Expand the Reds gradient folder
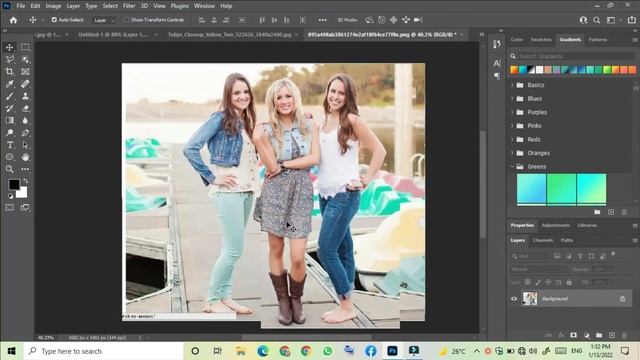The image size is (640, 360). (512, 139)
